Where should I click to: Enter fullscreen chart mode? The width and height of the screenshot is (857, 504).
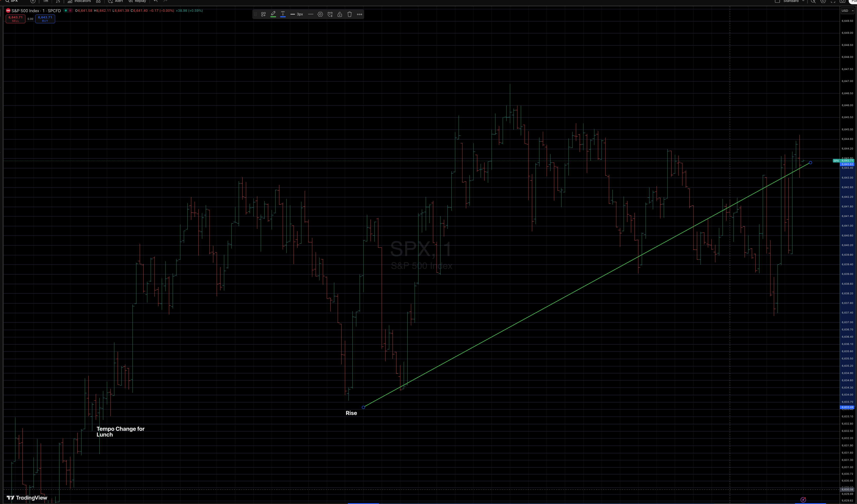833,1
